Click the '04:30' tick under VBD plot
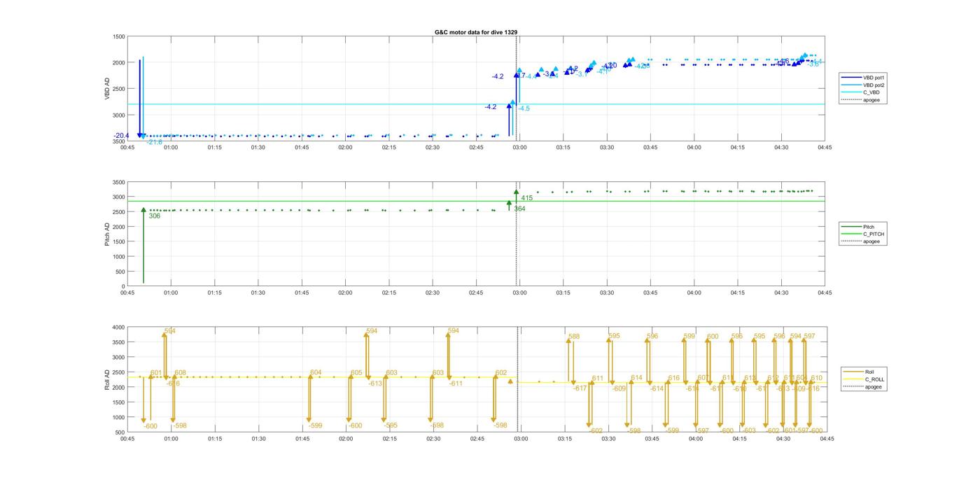Viewport: 980px width, 485px height. pyautogui.click(x=781, y=147)
